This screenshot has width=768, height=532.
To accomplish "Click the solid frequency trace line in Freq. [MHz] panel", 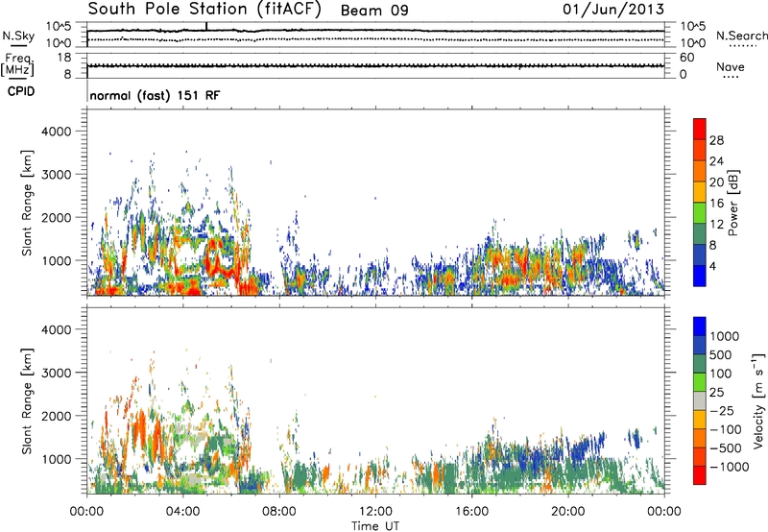I will click(375, 65).
